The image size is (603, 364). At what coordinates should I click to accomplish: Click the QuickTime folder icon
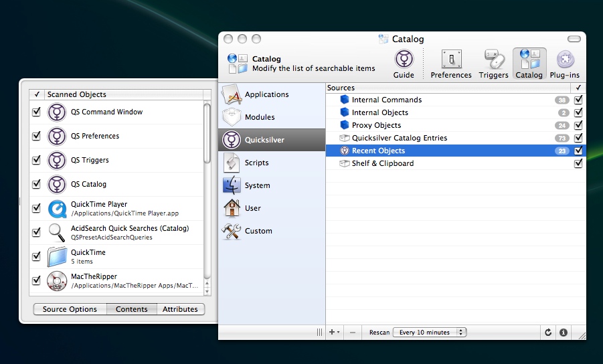tap(57, 257)
